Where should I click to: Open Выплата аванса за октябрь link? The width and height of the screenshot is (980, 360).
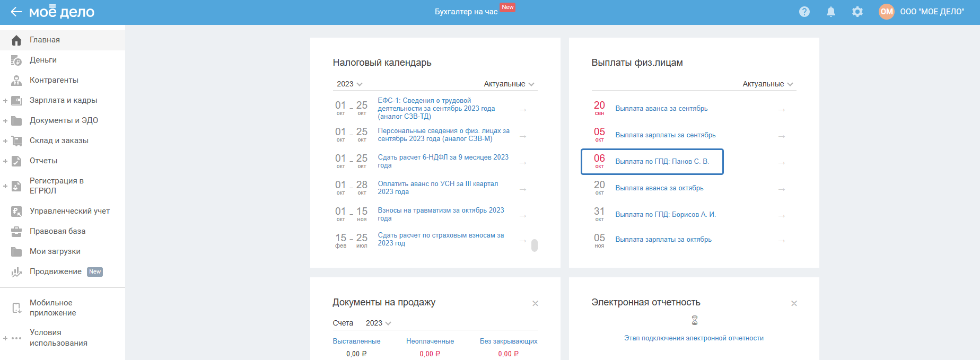tap(660, 188)
